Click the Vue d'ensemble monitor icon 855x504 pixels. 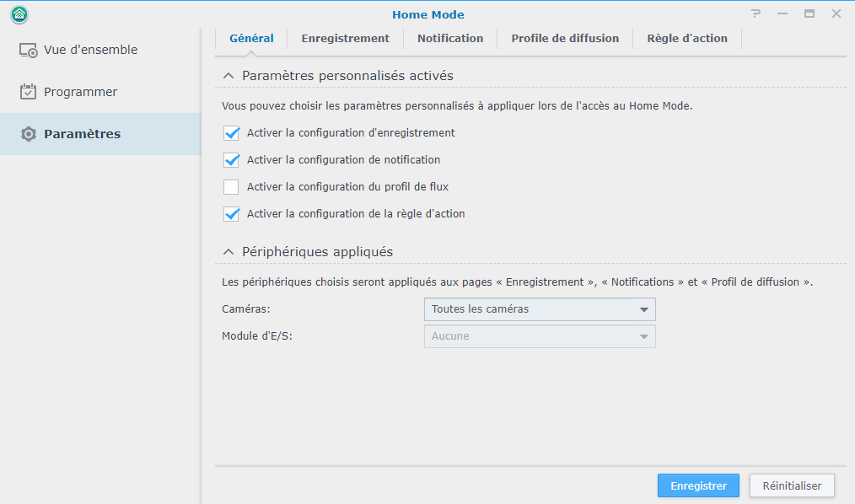point(29,50)
